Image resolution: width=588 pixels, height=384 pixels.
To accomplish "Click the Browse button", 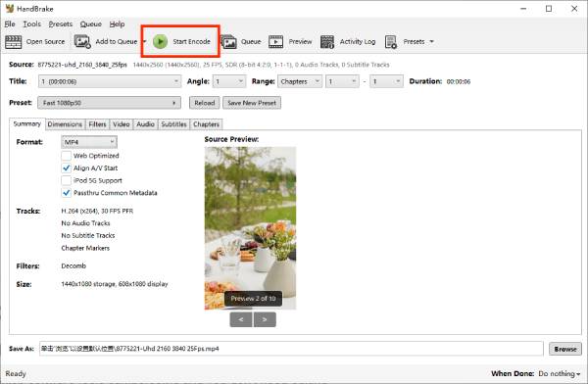I will coord(565,349).
